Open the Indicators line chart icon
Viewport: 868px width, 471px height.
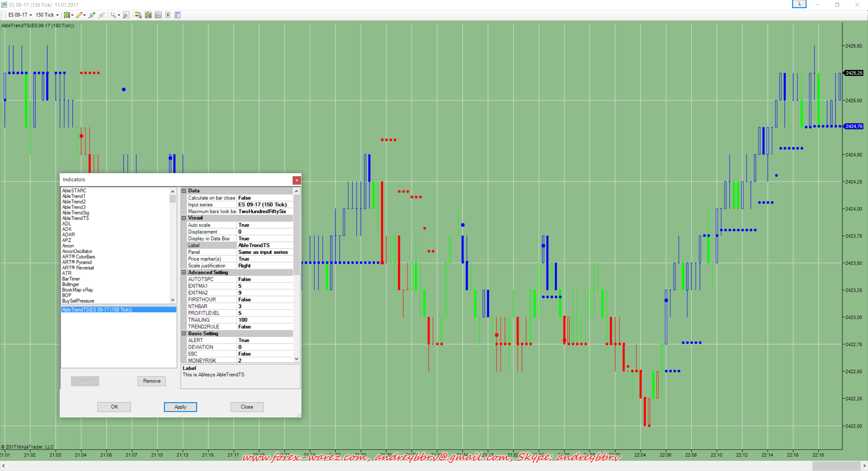point(158,15)
